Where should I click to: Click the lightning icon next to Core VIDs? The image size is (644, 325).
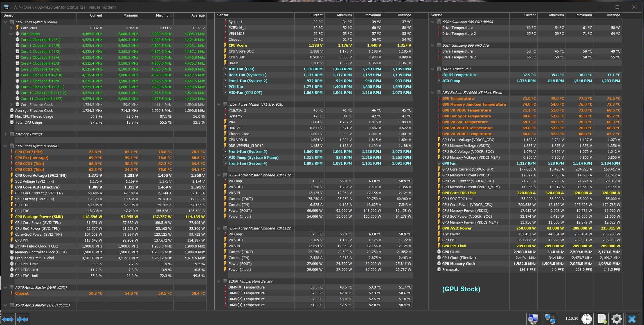click(x=17, y=28)
